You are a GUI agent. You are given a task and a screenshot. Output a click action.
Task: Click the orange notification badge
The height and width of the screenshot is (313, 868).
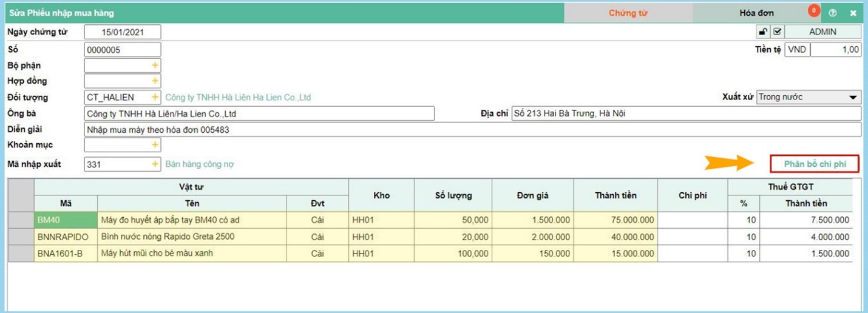tap(814, 10)
